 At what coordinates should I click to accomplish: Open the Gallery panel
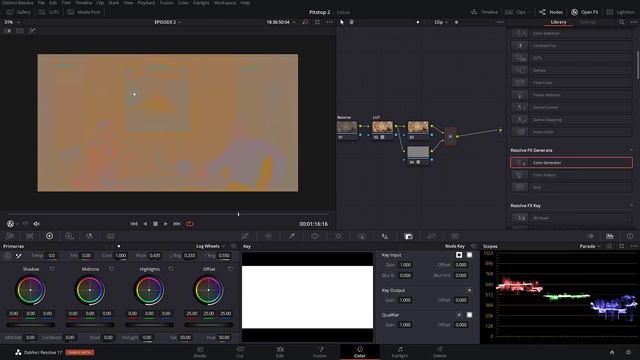(19, 12)
